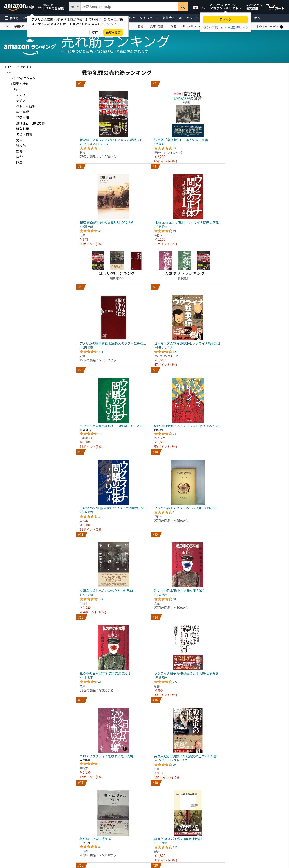Click the orange search magnifier button
The width and height of the screenshot is (289, 868).
pyautogui.click(x=183, y=7)
